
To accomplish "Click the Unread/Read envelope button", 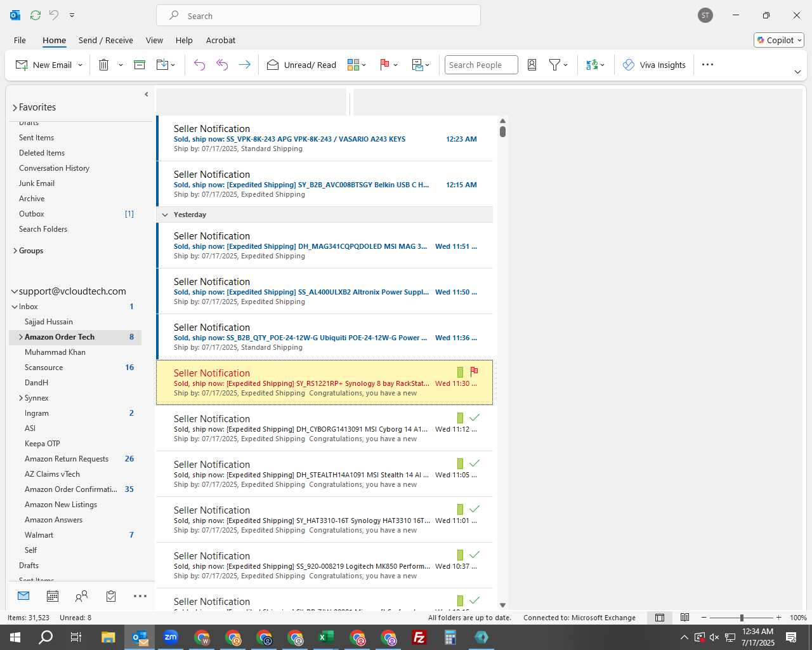I will [301, 65].
